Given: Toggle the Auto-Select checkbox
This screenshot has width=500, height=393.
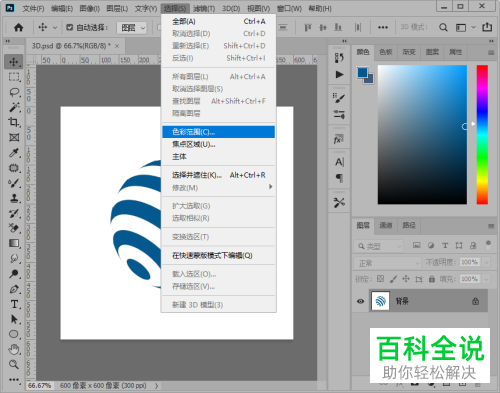Looking at the screenshot, I should (x=69, y=27).
